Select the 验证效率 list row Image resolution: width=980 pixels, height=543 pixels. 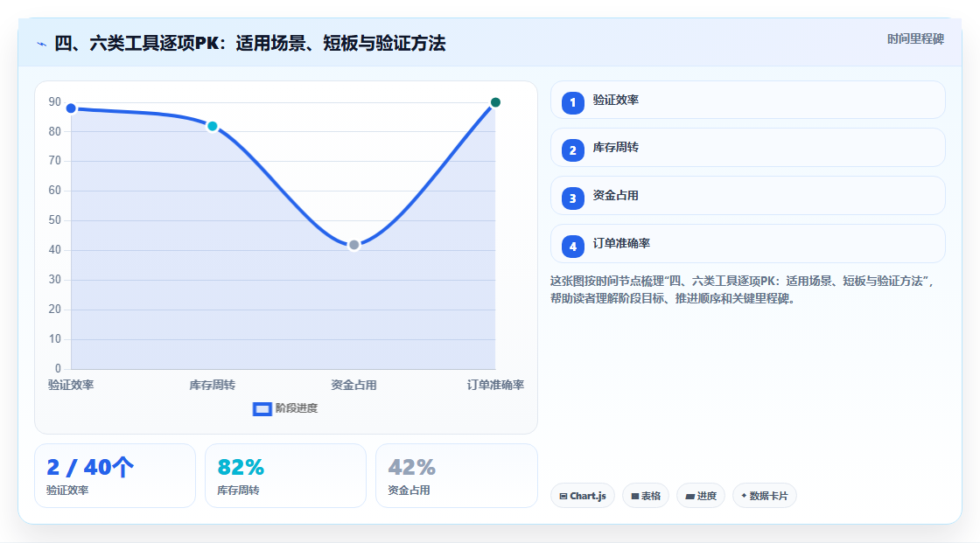pyautogui.click(x=747, y=100)
